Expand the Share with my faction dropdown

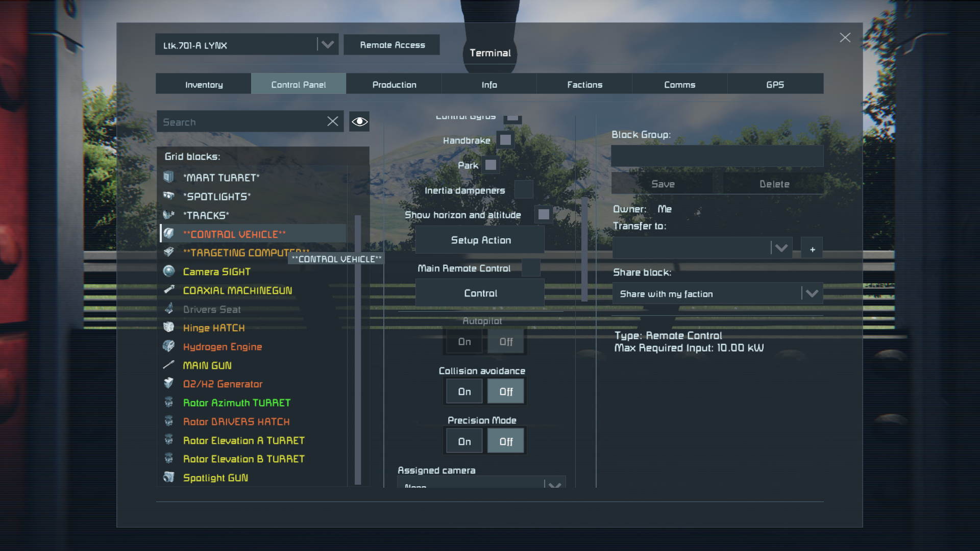[812, 293]
